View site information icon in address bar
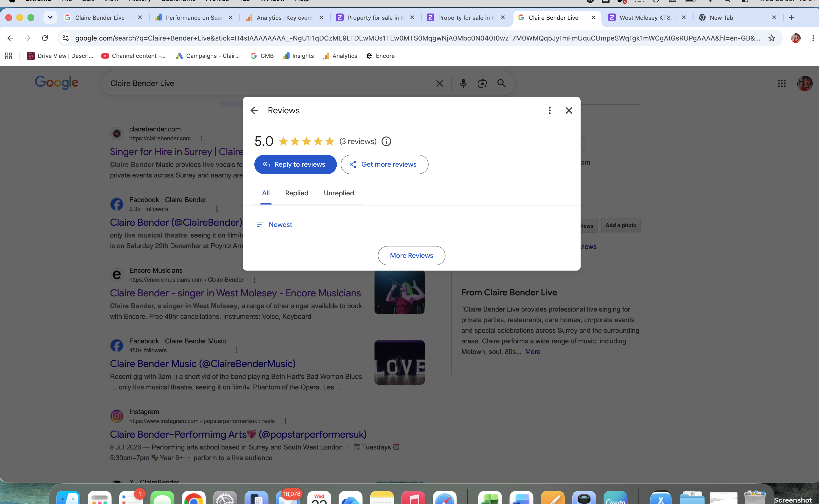 [66, 38]
